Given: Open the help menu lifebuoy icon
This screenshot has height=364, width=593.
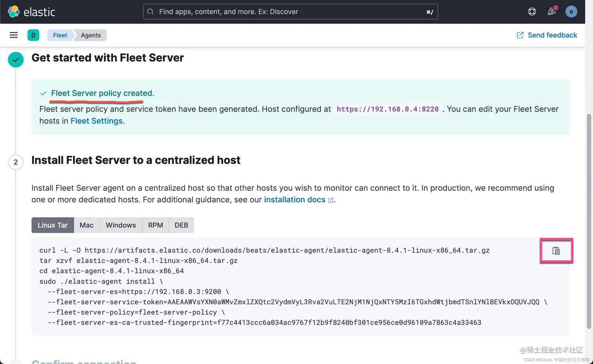Looking at the screenshot, I should (532, 12).
